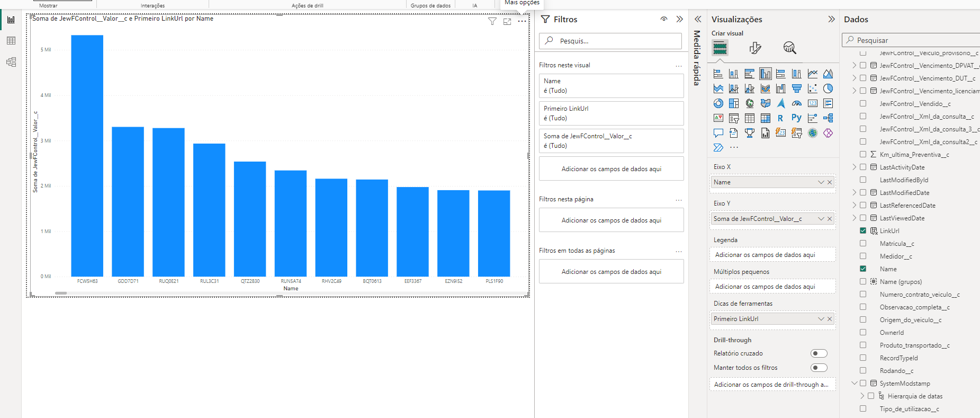This screenshot has width=980, height=418.
Task: Select the funnel chart visual
Action: 797,88
